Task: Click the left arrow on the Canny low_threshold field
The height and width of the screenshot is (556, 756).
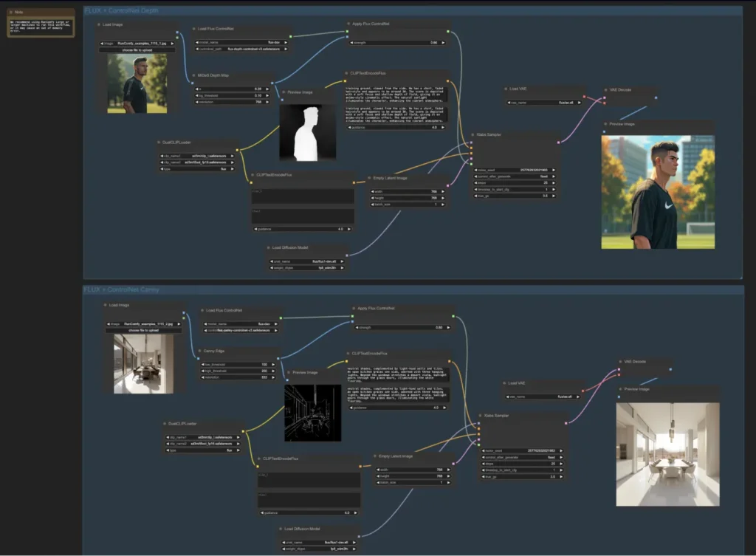Action: (202, 364)
